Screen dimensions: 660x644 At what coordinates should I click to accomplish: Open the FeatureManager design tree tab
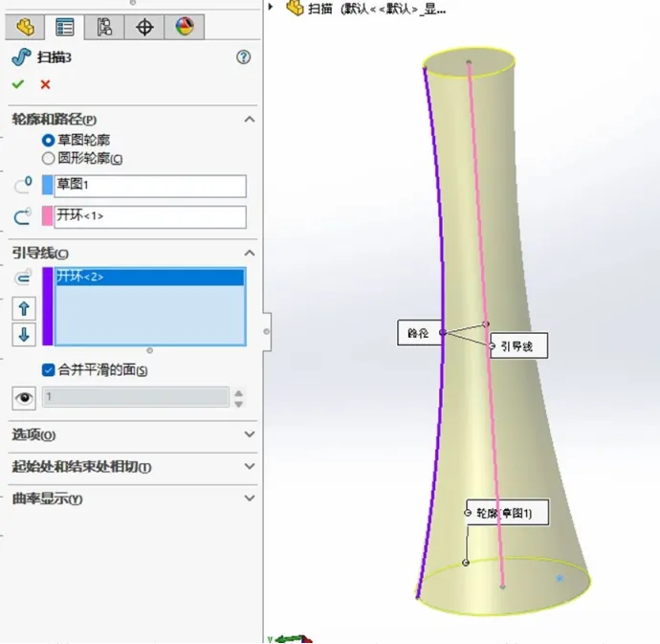click(25, 28)
